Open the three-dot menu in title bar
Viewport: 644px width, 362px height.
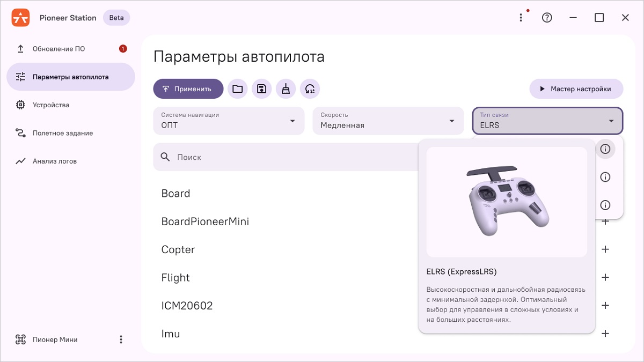pyautogui.click(x=521, y=18)
